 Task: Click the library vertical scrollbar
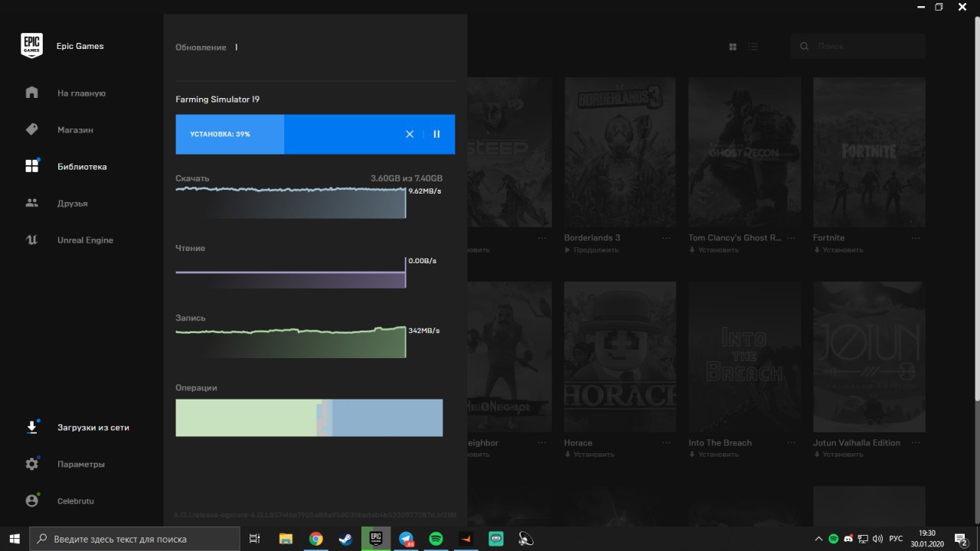tap(976, 208)
